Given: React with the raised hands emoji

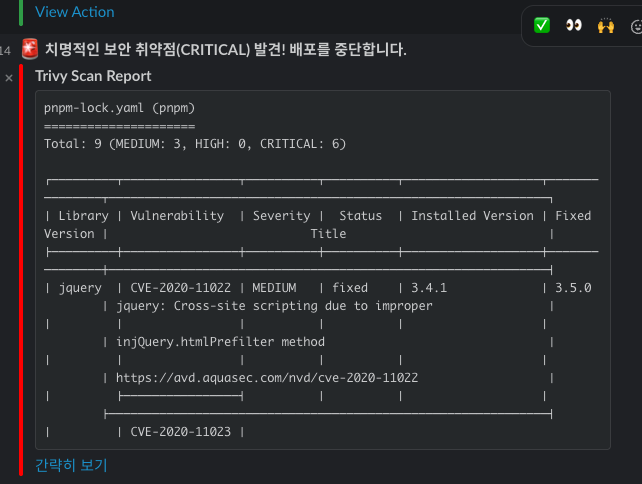Looking at the screenshot, I should coord(606,26).
